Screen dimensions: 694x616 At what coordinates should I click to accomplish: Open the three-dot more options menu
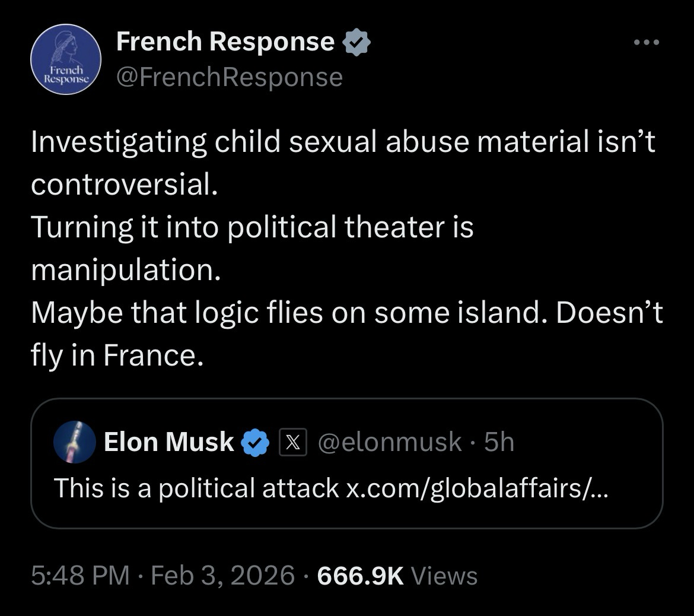click(645, 42)
